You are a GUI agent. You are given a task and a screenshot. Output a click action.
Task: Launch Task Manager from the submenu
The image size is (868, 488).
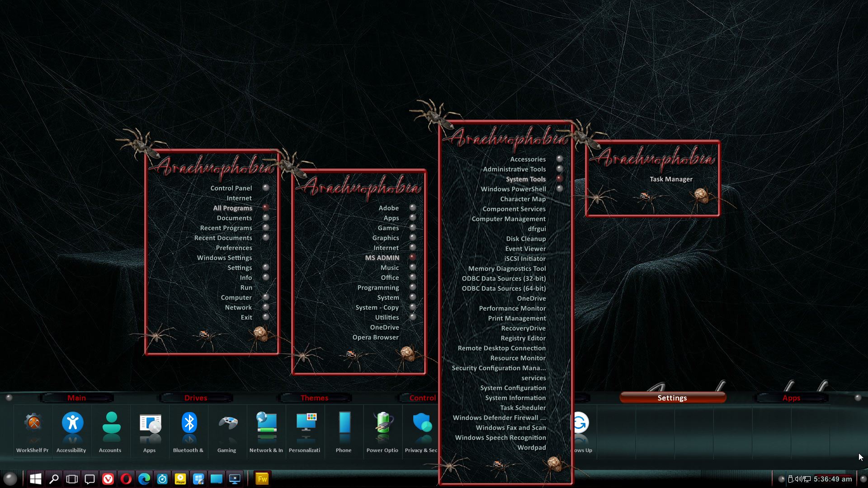click(671, 179)
